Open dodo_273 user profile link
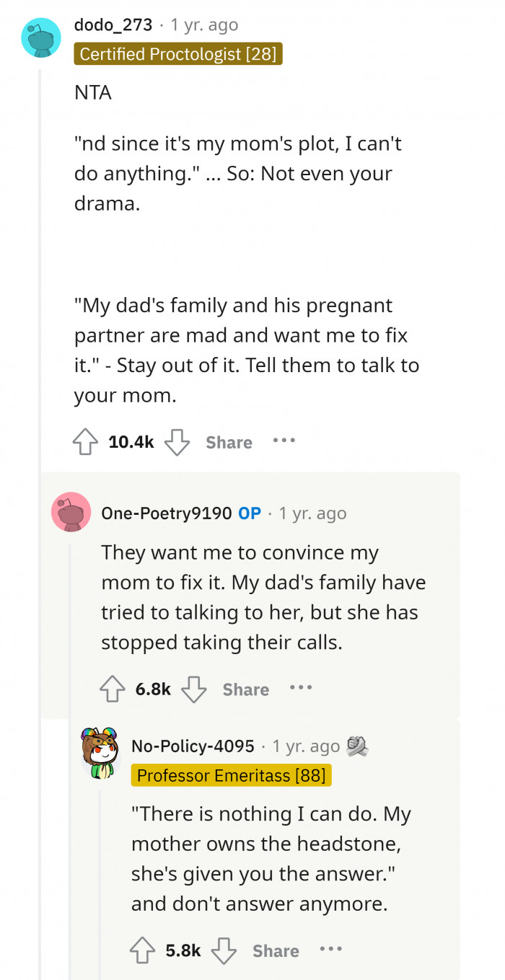 pos(113,25)
